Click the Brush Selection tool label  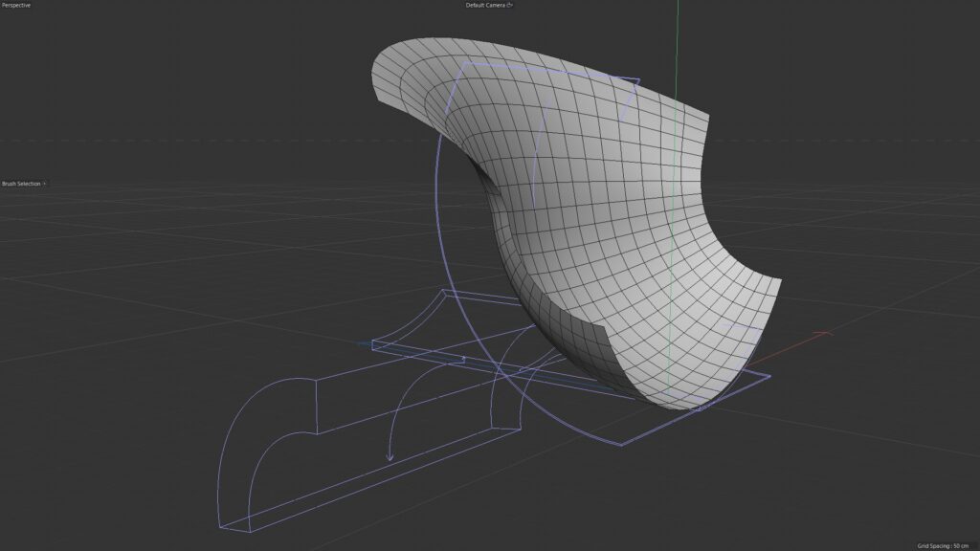(x=21, y=183)
